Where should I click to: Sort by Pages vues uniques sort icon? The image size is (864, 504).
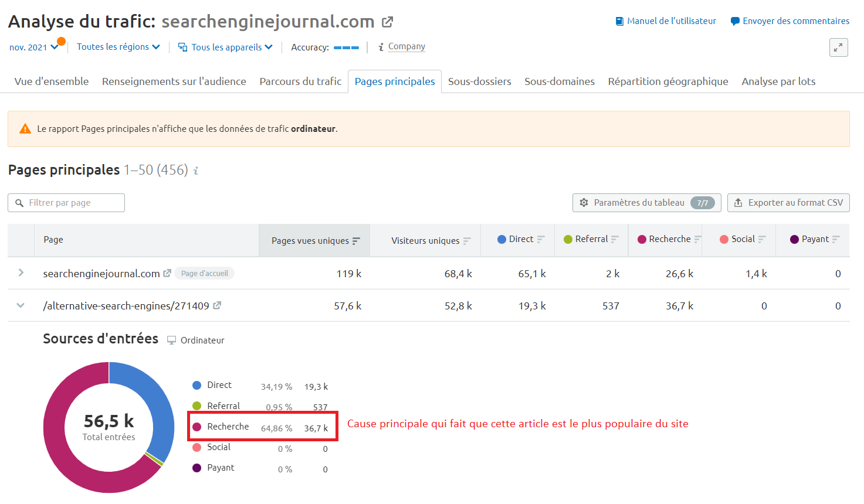click(356, 241)
